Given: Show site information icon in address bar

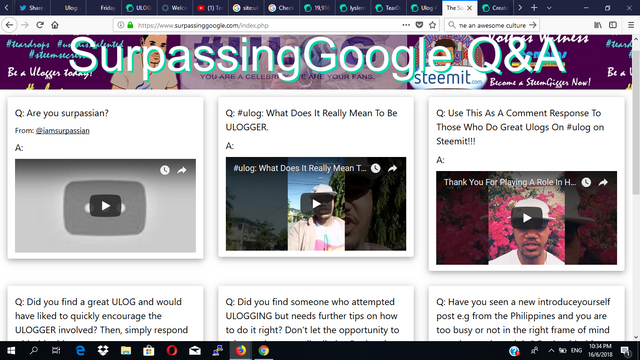Looking at the screenshot, I should 121,25.
